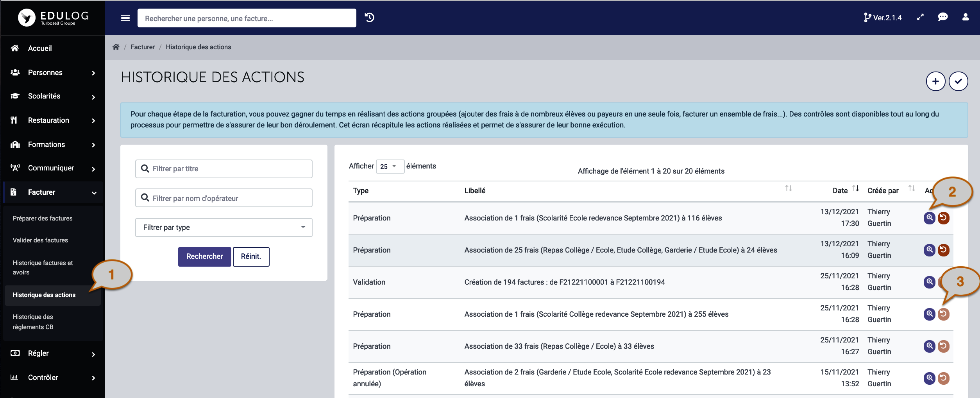The height and width of the screenshot is (398, 980).
Task: Expand the Formations menu
Action: 52,145
